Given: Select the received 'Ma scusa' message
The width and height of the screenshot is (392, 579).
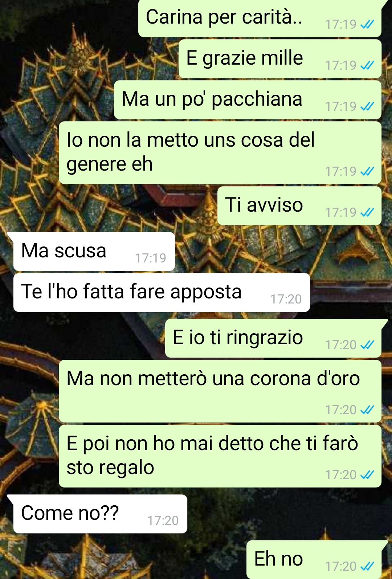Looking at the screenshot, I should pyautogui.click(x=94, y=252).
